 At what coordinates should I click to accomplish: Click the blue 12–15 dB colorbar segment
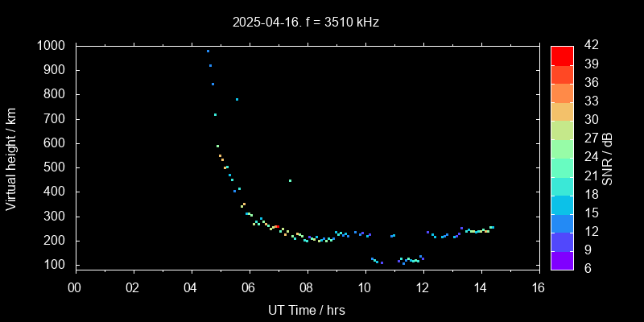[x=562, y=222]
